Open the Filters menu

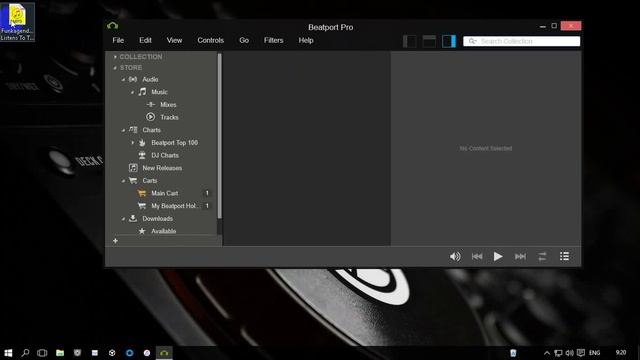tap(273, 40)
